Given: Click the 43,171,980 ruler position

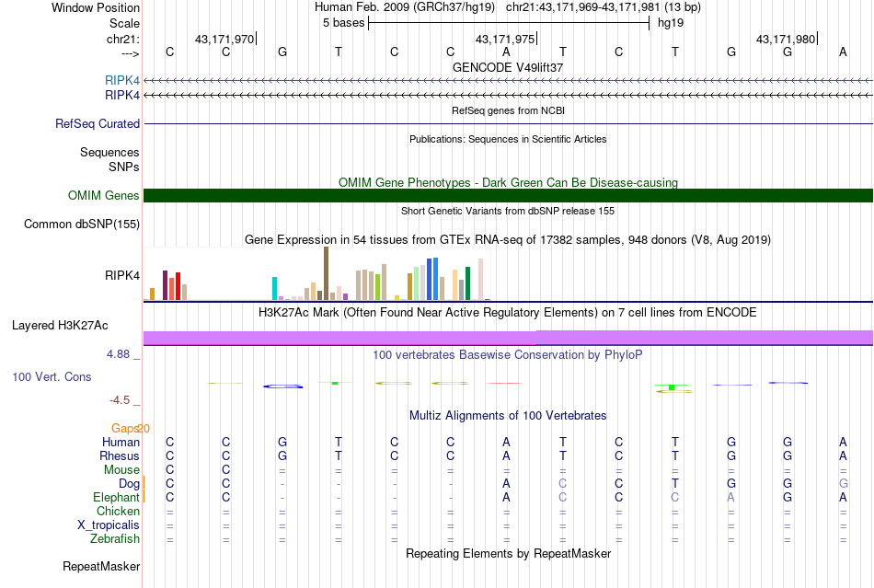Looking at the screenshot, I should (x=786, y=39).
